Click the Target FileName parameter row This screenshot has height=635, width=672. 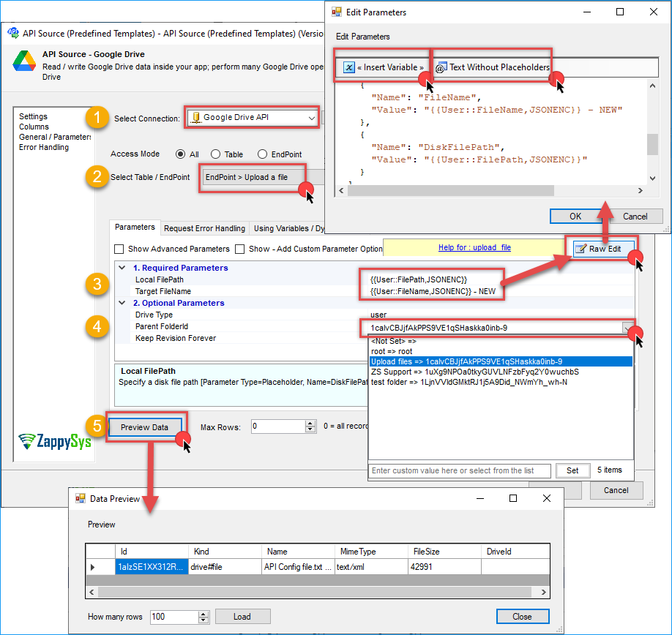click(x=374, y=291)
